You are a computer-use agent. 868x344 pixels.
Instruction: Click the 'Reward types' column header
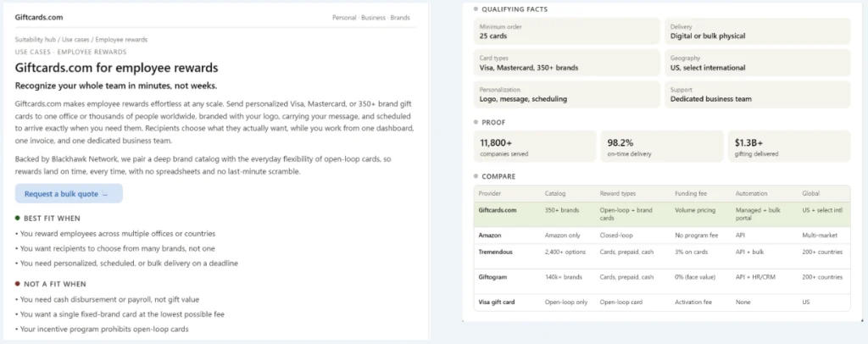pyautogui.click(x=618, y=193)
